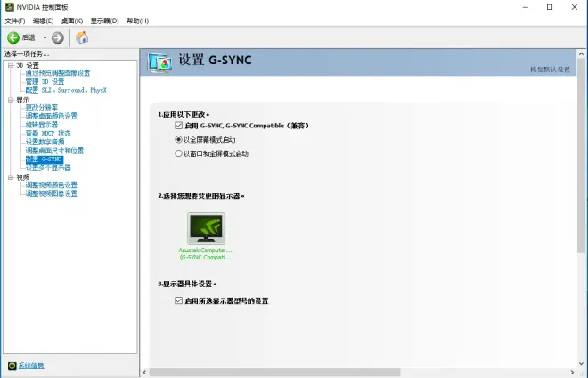Select the Asustek G-SYNC Compatible monitor icon

206,228
